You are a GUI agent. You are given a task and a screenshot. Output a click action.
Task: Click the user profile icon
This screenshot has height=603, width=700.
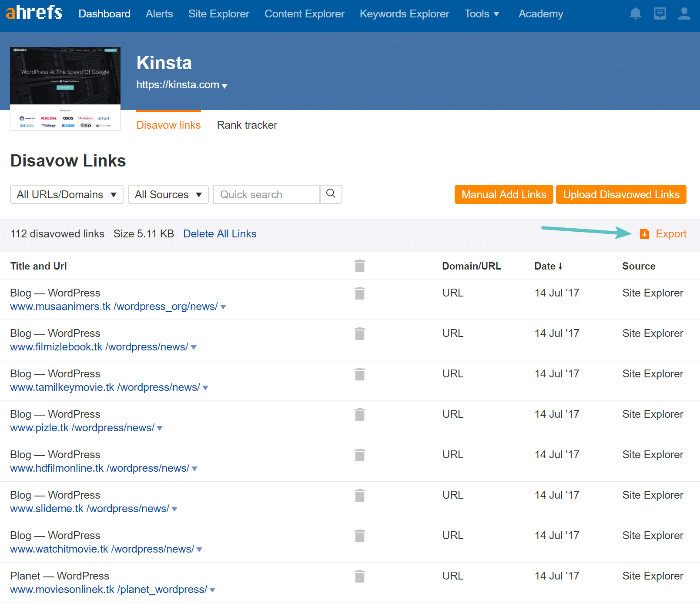tap(684, 13)
